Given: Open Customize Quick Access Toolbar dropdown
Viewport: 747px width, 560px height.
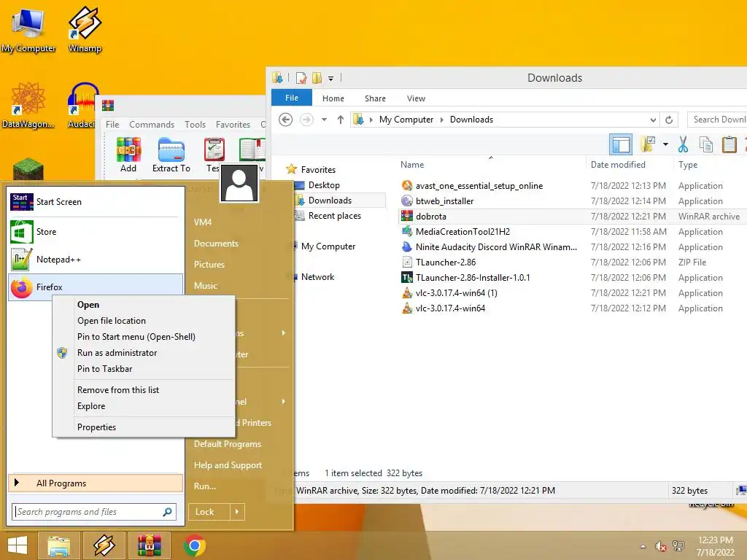Looking at the screenshot, I should coord(330,78).
